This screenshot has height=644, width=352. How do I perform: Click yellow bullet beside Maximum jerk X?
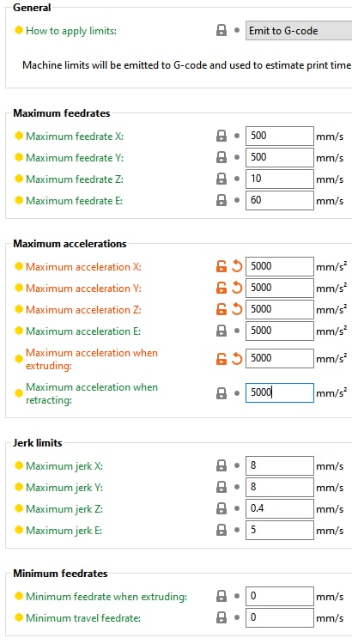19,465
